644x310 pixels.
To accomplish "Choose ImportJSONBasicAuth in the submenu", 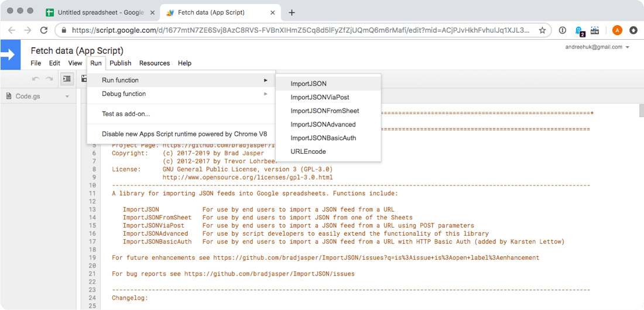I will point(323,138).
